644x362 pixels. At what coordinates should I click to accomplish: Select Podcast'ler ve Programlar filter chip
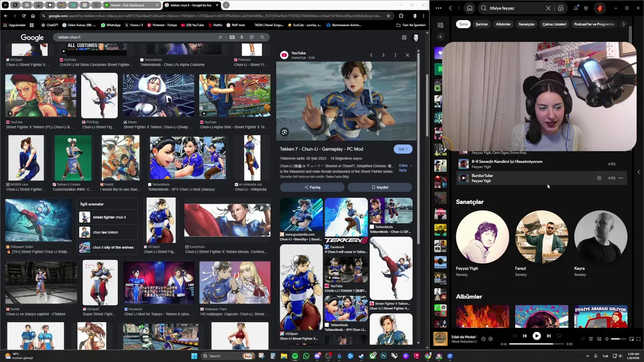coord(595,24)
